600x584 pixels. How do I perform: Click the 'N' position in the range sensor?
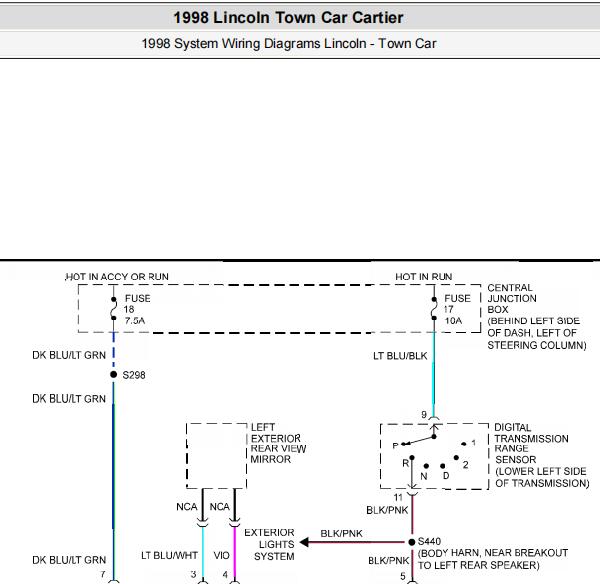tap(424, 476)
